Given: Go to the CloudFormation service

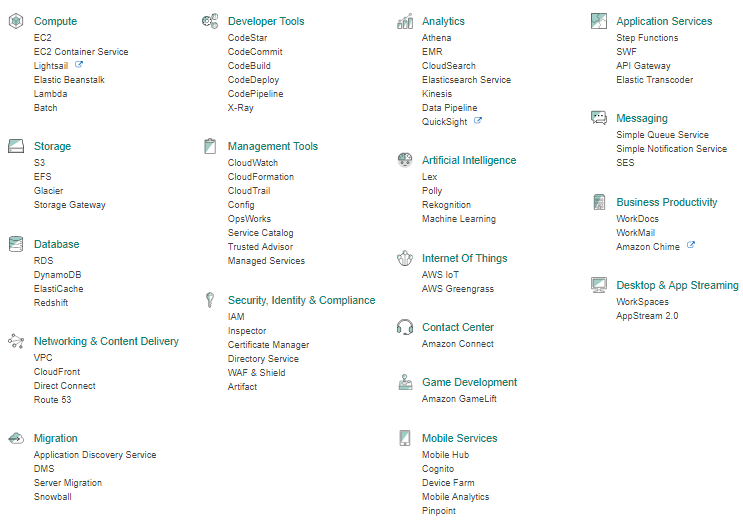Looking at the screenshot, I should (x=261, y=177).
